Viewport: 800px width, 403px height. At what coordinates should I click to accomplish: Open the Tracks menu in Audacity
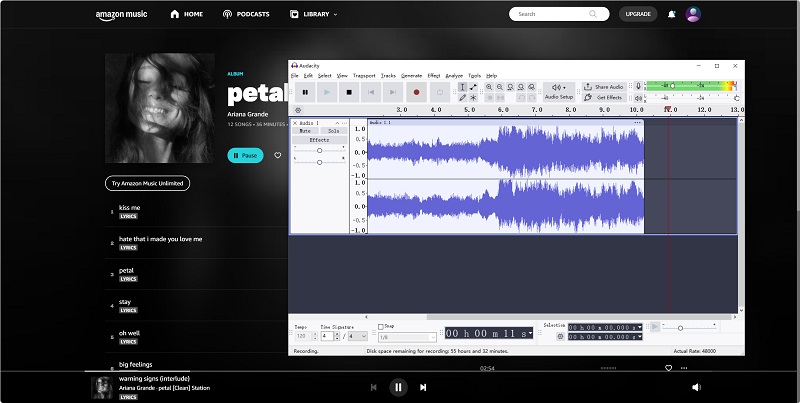coord(388,75)
